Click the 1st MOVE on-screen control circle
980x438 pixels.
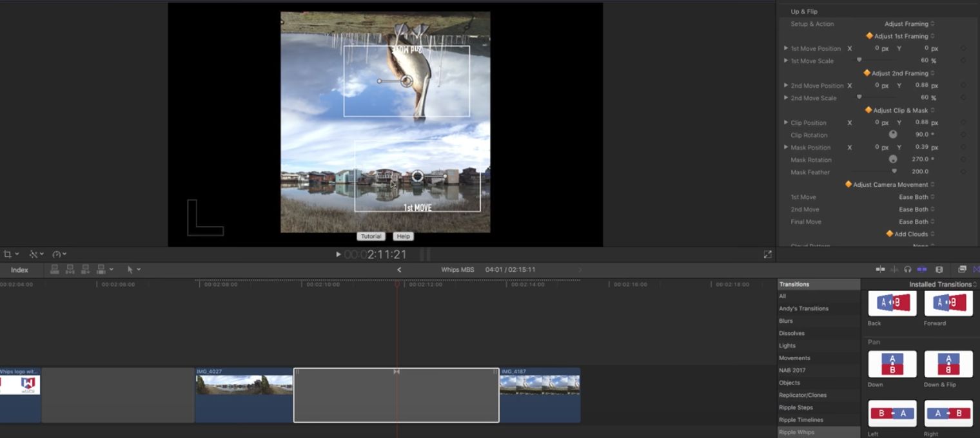tap(417, 176)
